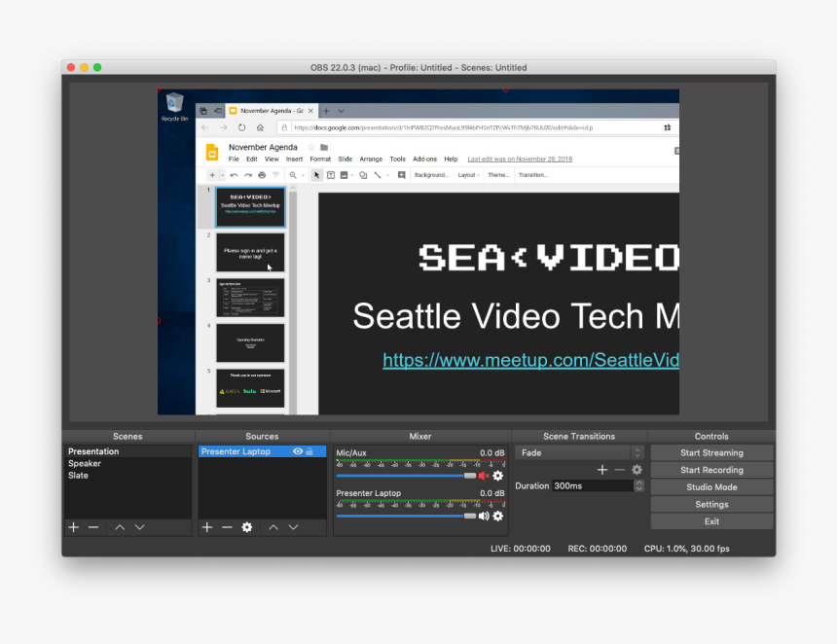Unmute the Mic/Aux speaker icon
The height and width of the screenshot is (644, 837).
point(484,477)
